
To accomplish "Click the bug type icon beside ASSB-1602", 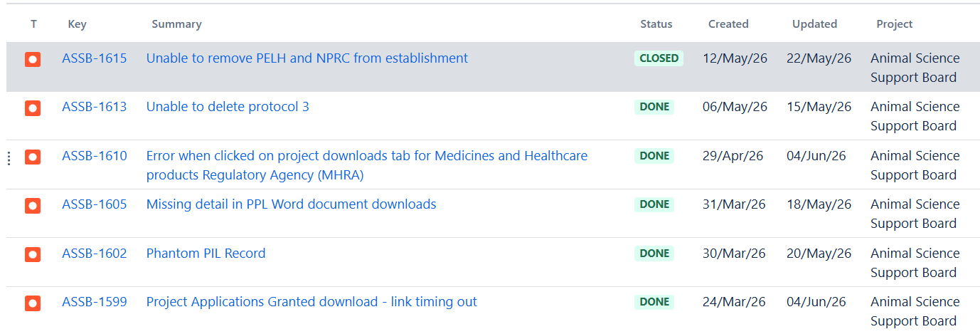I will [33, 255].
